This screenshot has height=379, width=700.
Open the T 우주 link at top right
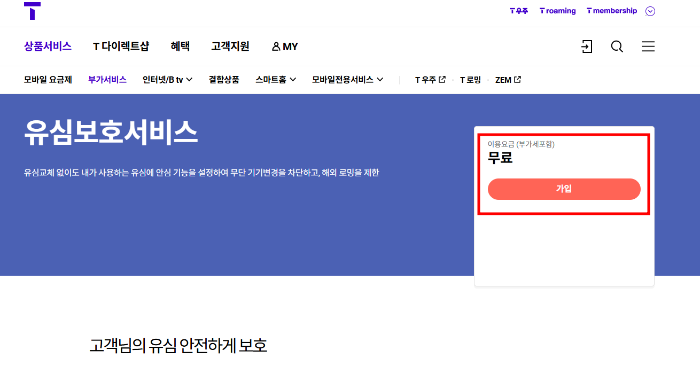tap(519, 11)
